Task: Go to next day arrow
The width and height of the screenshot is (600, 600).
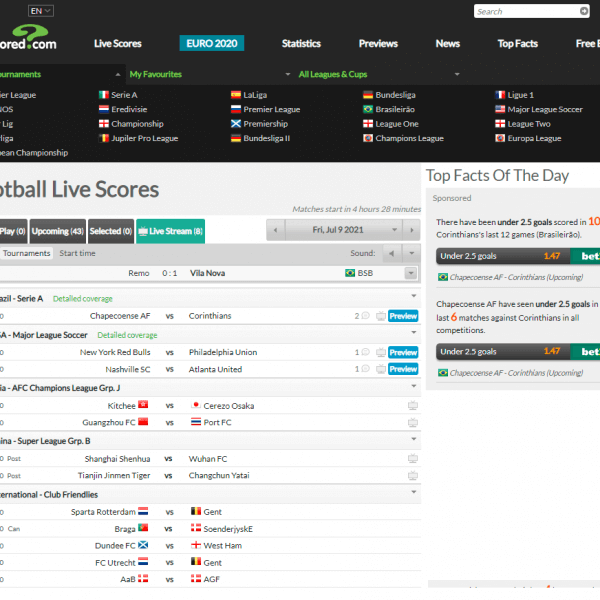Action: click(412, 230)
